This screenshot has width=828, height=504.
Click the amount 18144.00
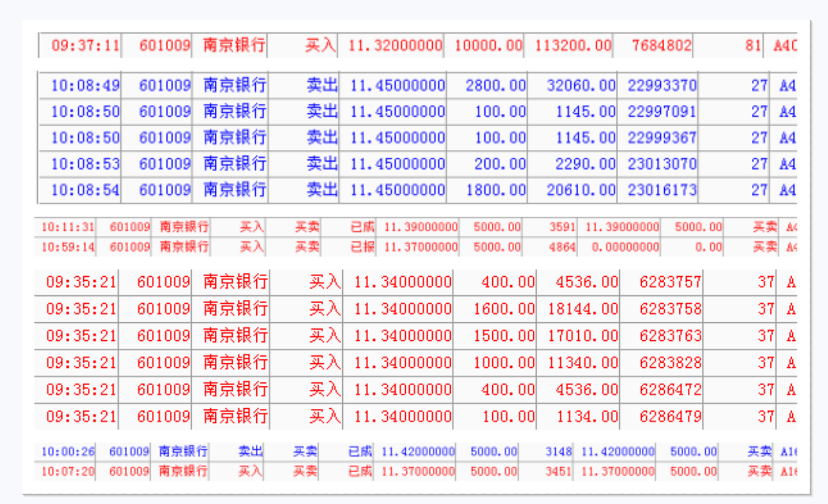click(583, 308)
